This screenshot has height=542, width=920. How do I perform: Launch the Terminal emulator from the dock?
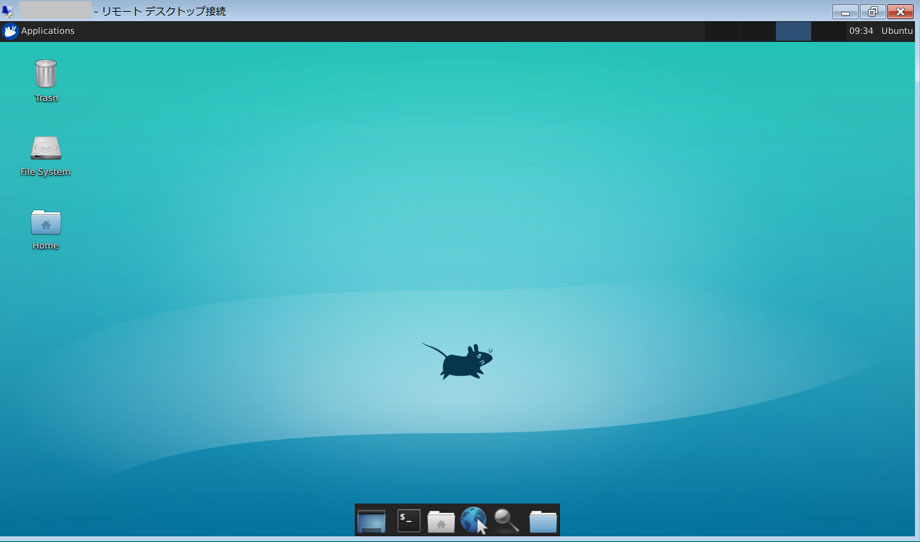click(408, 520)
